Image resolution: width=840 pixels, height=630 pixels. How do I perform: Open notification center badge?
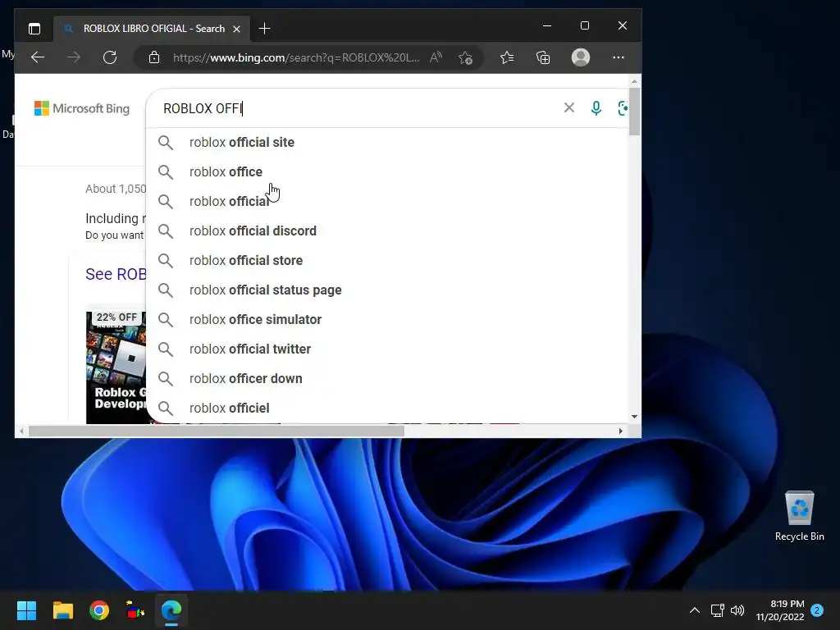817,610
